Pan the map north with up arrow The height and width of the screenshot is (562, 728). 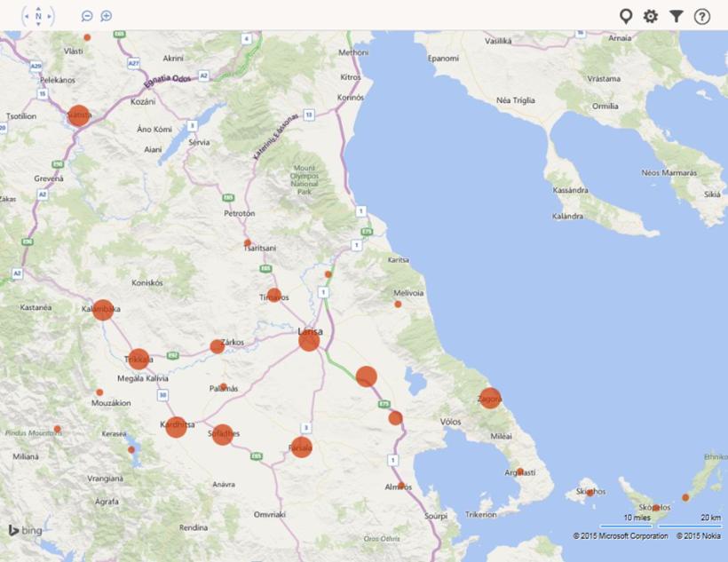[x=38, y=8]
